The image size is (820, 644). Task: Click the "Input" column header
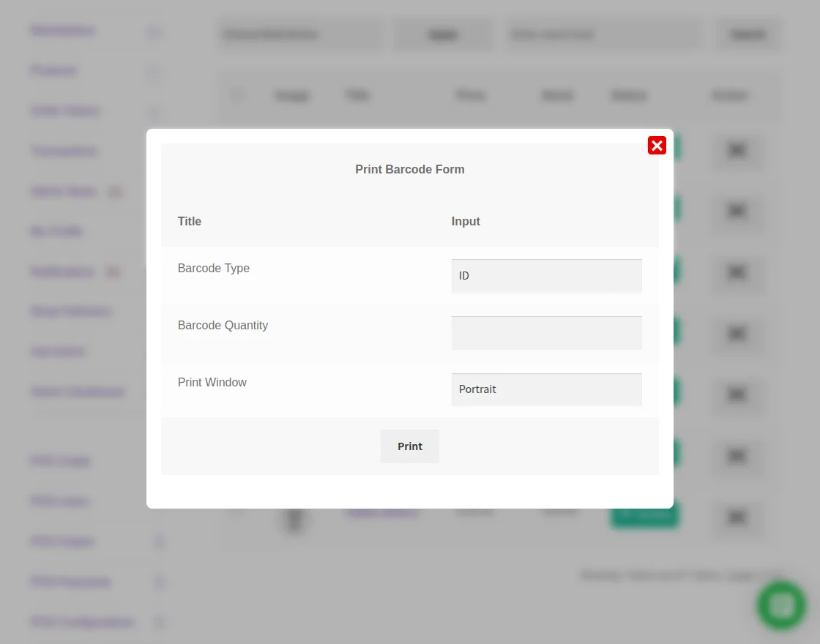[x=466, y=221]
